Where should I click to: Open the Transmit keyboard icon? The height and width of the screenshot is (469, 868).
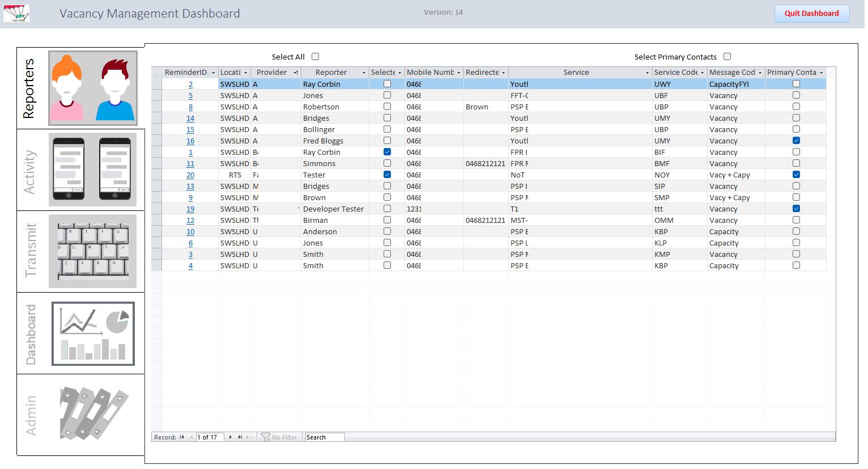pos(93,251)
